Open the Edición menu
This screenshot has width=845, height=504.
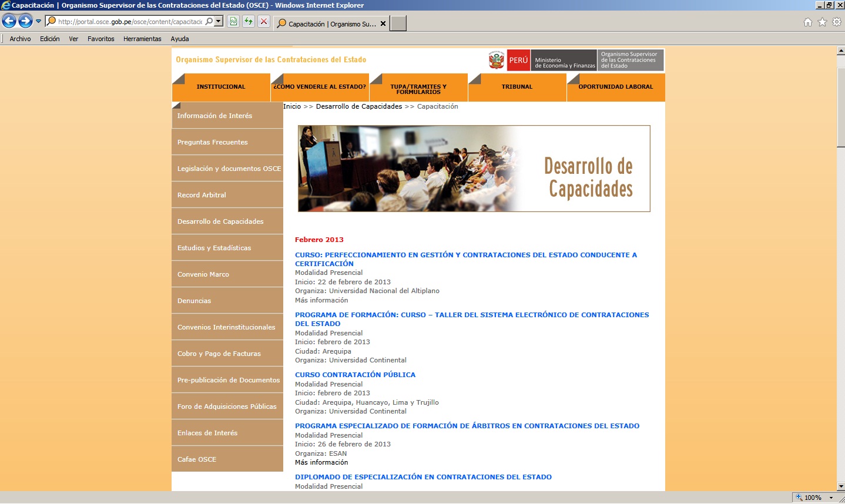(50, 39)
